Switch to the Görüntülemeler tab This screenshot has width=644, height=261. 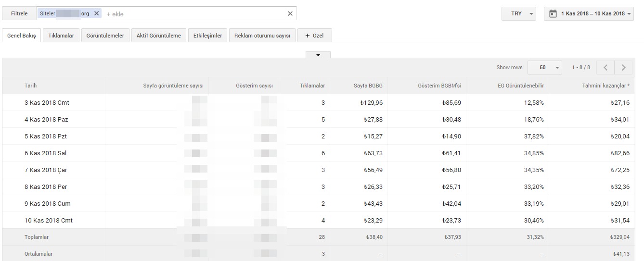pos(105,36)
